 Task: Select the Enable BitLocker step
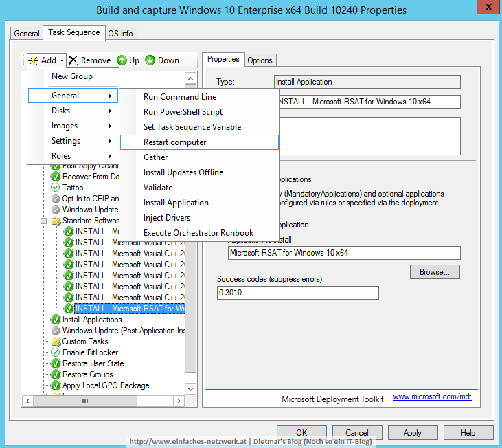(90, 352)
